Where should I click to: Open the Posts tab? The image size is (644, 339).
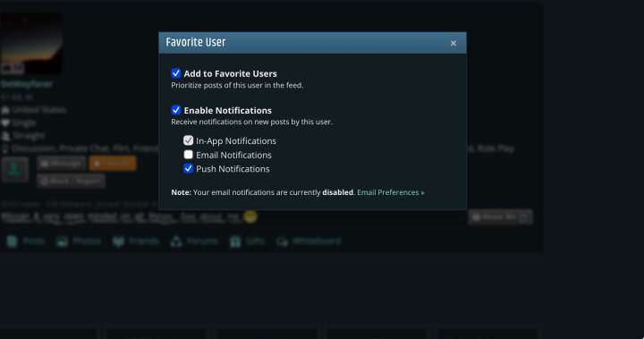point(26,242)
